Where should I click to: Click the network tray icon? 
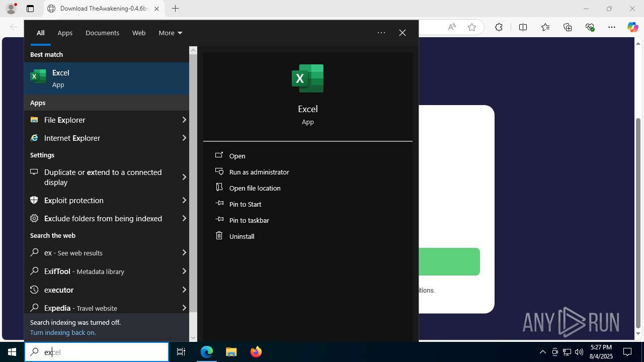point(567,352)
